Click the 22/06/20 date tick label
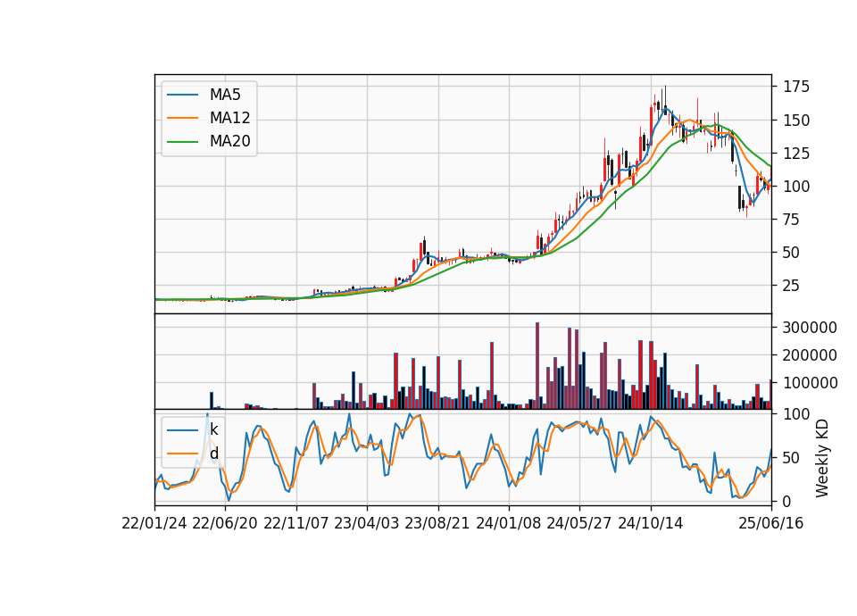The width and height of the screenshot is (857, 616). click(225, 523)
